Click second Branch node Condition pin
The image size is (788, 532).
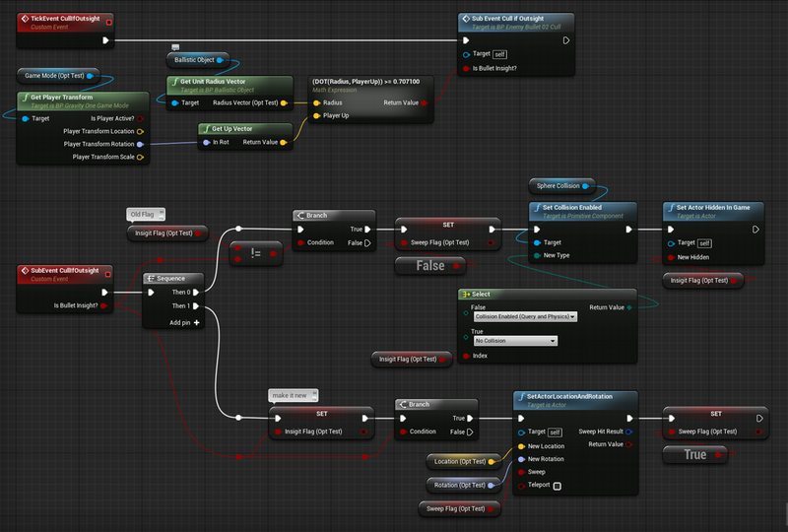click(x=403, y=432)
